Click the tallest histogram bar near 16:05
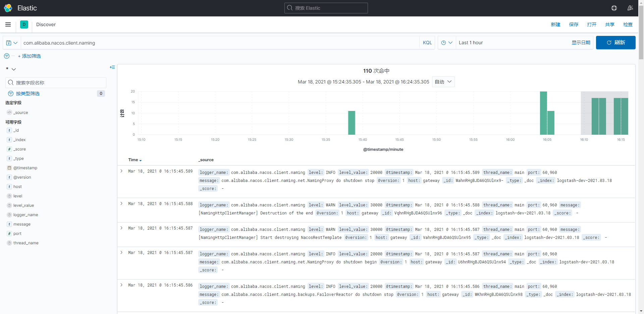This screenshot has height=314, width=644. (x=543, y=113)
